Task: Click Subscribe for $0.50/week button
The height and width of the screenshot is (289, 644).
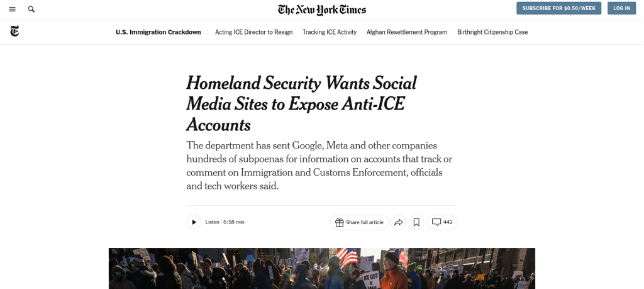Action: (558, 8)
